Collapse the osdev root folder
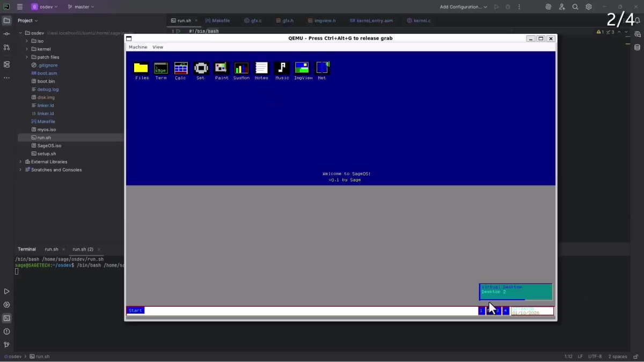This screenshot has height=362, width=644. tap(20, 33)
